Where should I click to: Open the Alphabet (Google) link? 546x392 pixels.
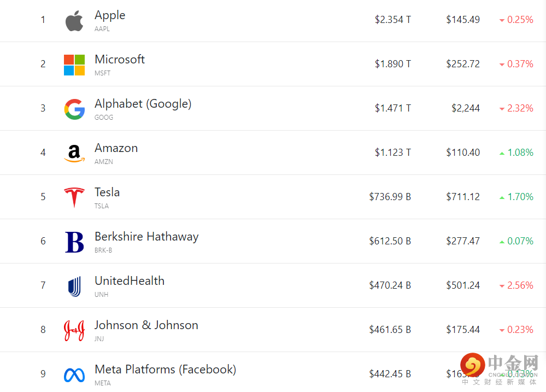tap(143, 103)
